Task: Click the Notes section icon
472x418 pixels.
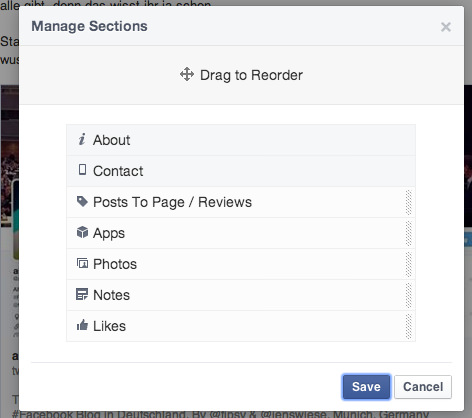Action: pos(82,294)
